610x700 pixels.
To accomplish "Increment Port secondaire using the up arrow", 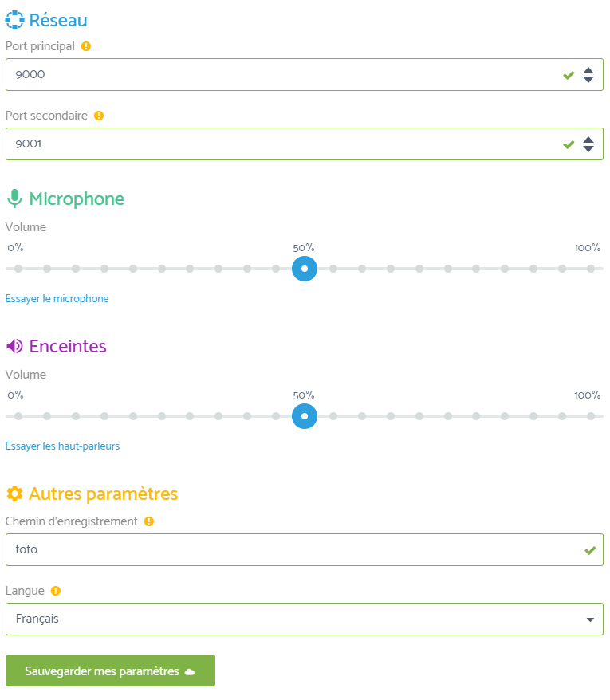I will click(588, 140).
